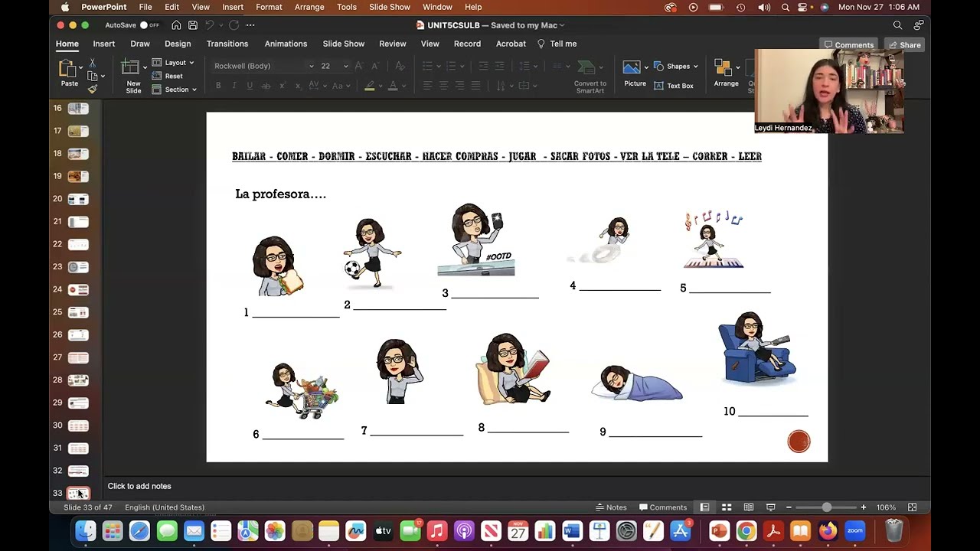Toggle the Notes pane in status bar
Image resolution: width=980 pixels, height=551 pixels.
(x=611, y=507)
